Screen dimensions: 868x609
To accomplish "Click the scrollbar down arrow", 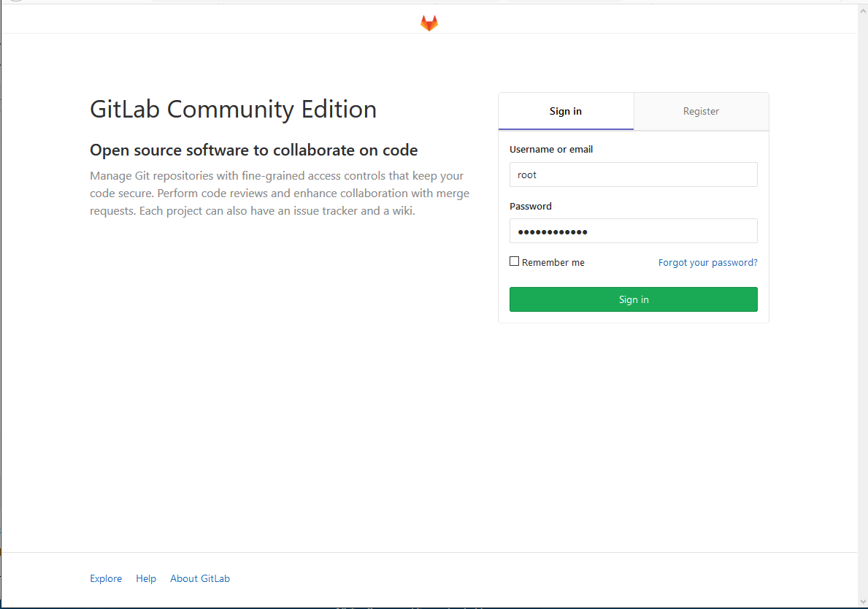I will (862, 601).
